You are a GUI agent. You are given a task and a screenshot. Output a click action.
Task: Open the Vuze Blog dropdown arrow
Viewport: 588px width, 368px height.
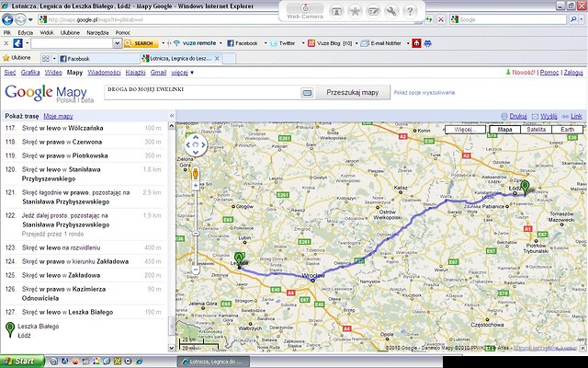[x=356, y=43]
